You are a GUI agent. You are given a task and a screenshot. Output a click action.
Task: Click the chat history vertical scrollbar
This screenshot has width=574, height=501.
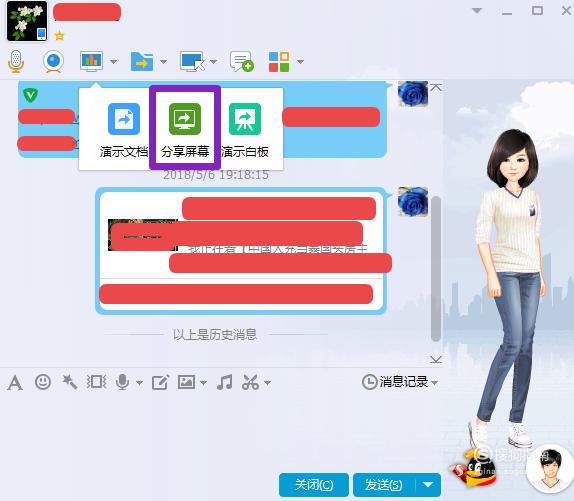point(436,269)
